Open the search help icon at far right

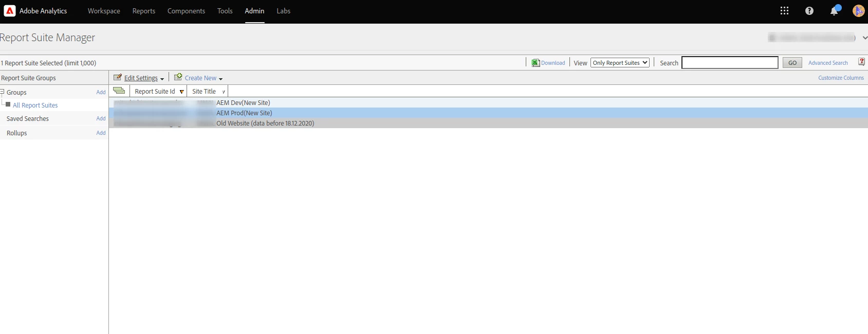861,62
